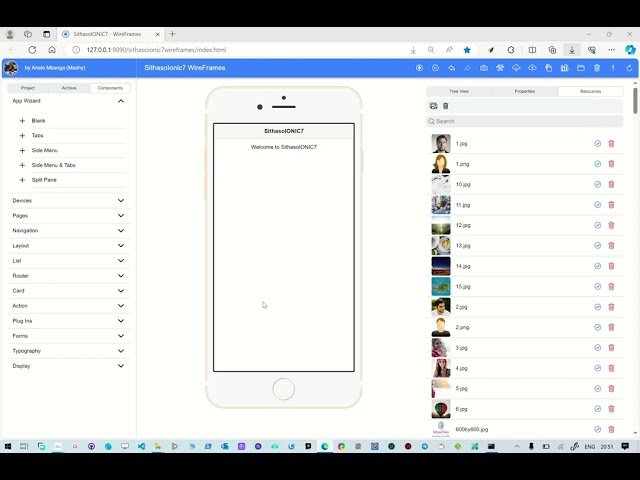Select the Resources tab

pos(590,91)
